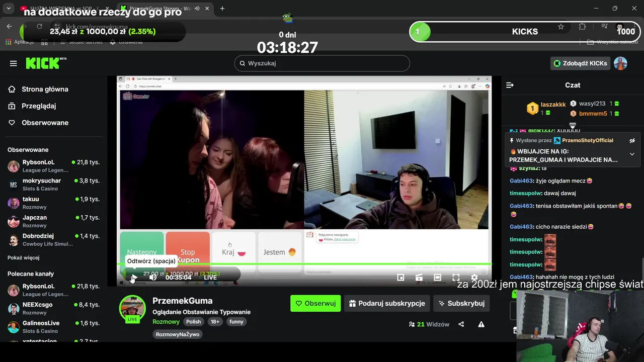
Task: Toggle mini player mode icon
Action: click(x=400, y=277)
